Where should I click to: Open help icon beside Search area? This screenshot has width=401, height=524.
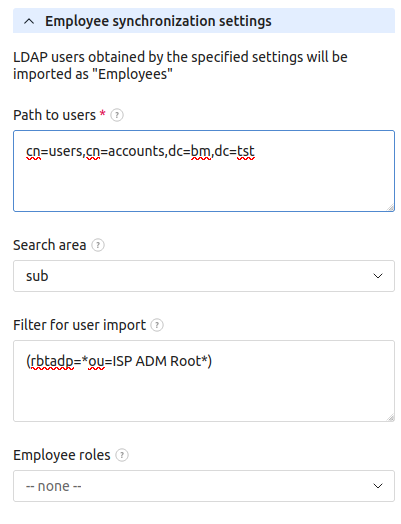tap(98, 245)
